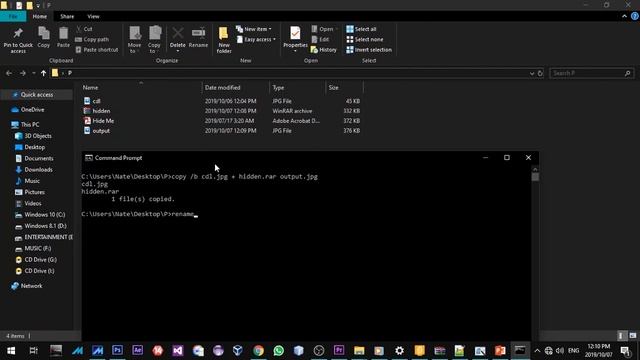Screen dimensions: 640x360
Task: Click Select none in ribbon
Action: [364, 40]
